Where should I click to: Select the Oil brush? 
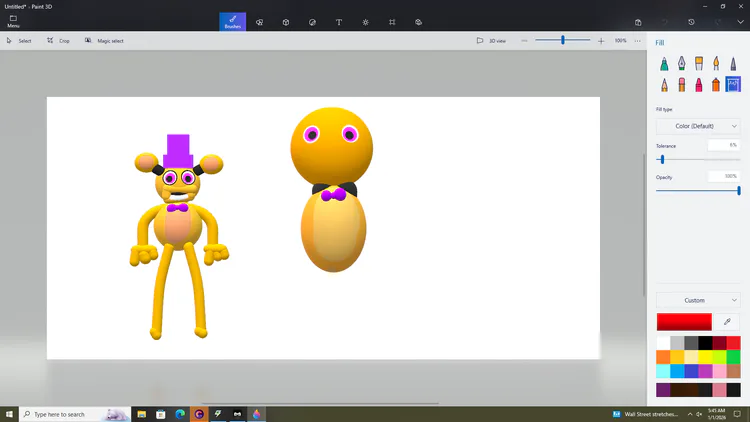[x=699, y=64]
